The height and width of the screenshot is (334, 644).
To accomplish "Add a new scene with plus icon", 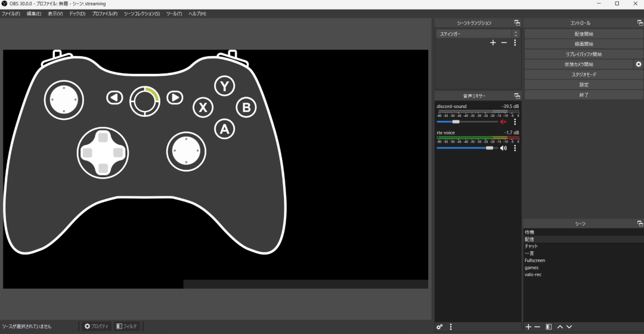I will (528, 327).
